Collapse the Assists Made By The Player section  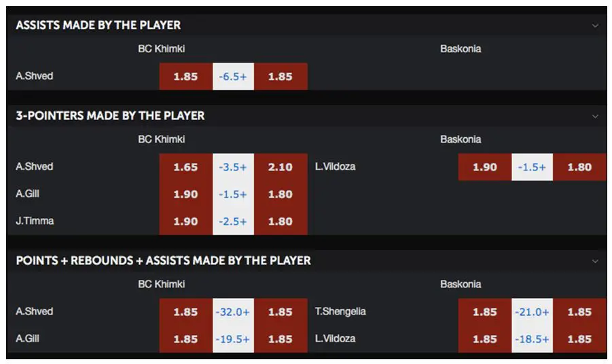pos(595,26)
